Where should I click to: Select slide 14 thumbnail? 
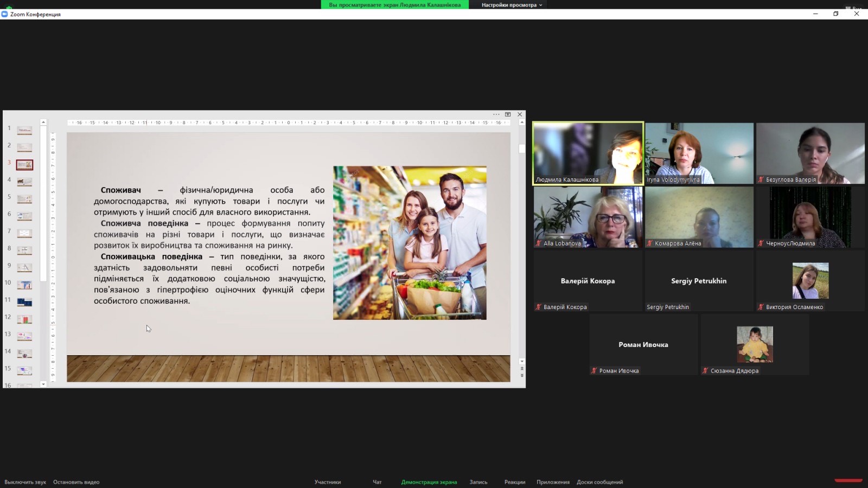point(24,354)
